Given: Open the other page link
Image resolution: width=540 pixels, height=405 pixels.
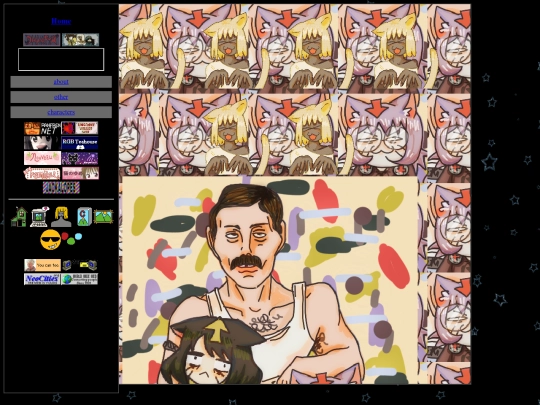Looking at the screenshot, I should click(61, 97).
